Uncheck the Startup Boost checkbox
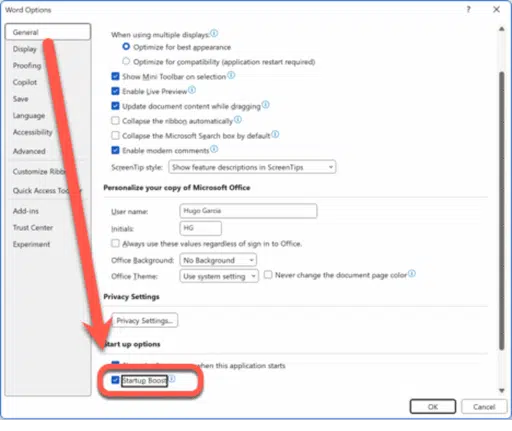512x431 pixels. click(x=115, y=380)
